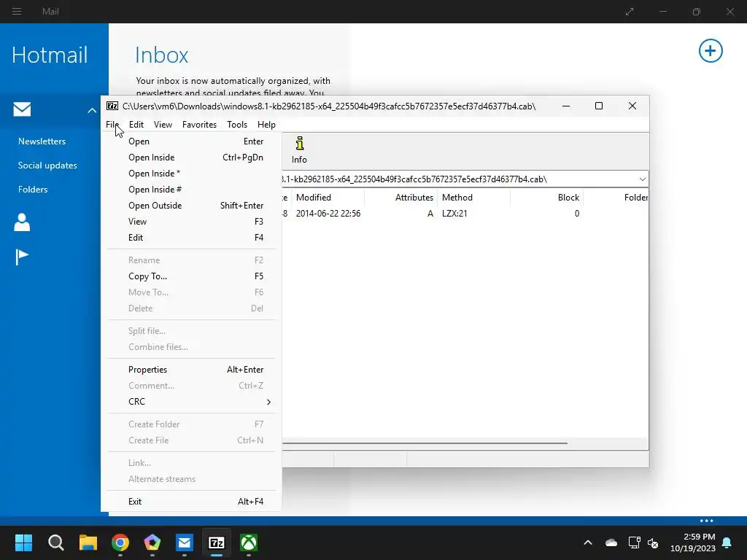The height and width of the screenshot is (560, 747).
Task: Open Folders in Mail sidebar
Action: point(33,190)
